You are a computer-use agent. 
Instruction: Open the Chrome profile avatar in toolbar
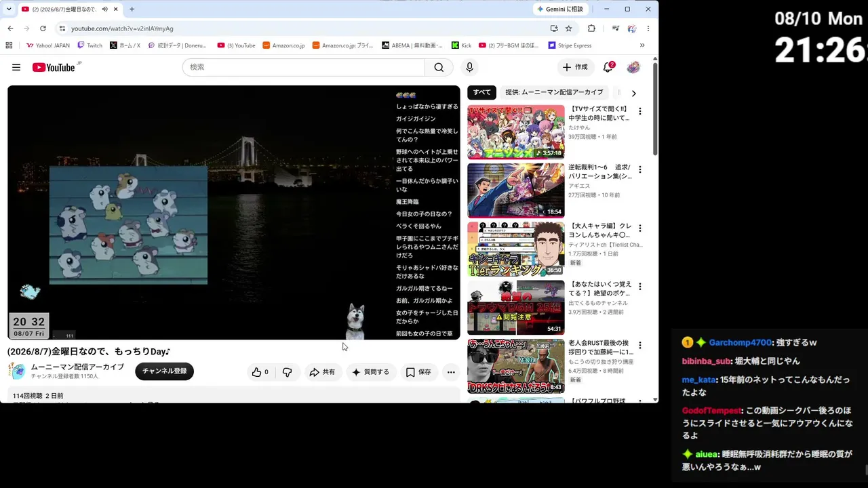[x=632, y=28]
